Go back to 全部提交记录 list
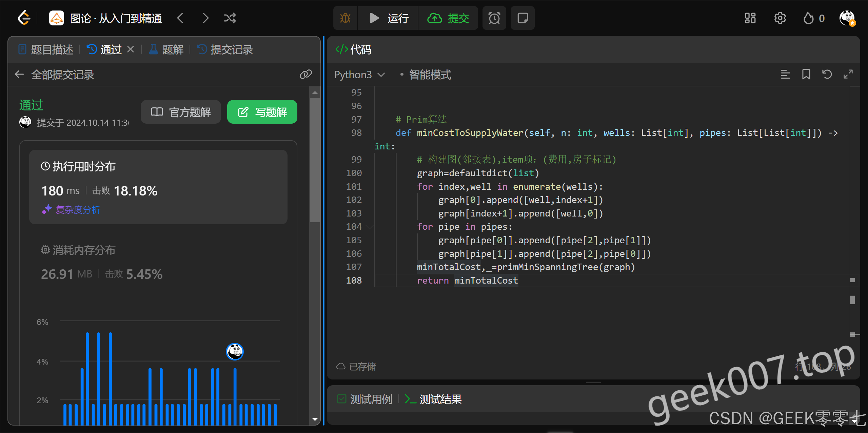The height and width of the screenshot is (433, 868). coord(20,75)
